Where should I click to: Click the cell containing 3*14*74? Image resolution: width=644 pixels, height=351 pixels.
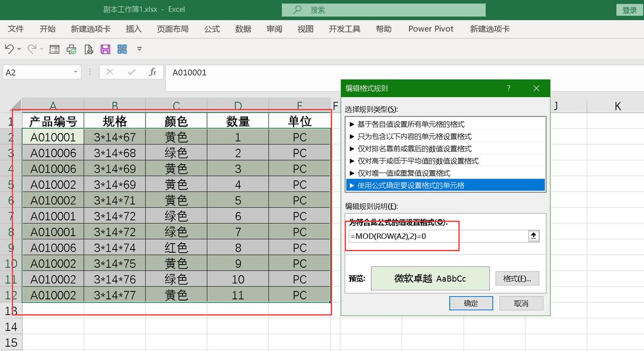click(115, 248)
